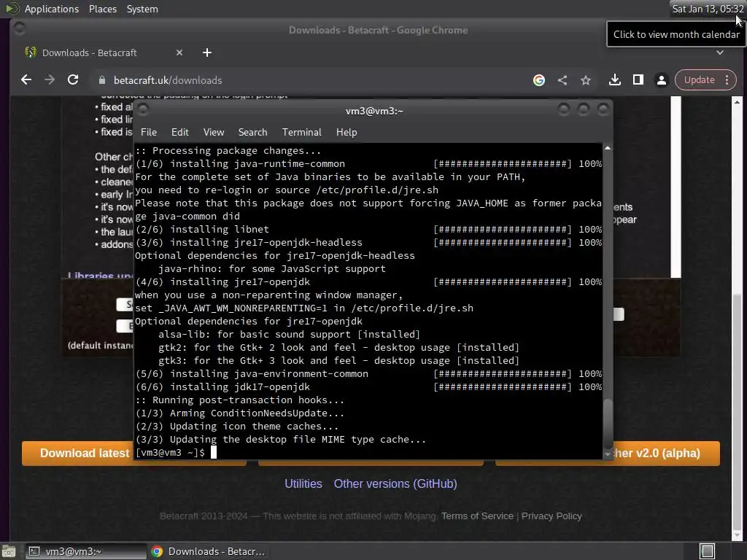
Task: Open Privacy Policy link
Action: tap(551, 516)
